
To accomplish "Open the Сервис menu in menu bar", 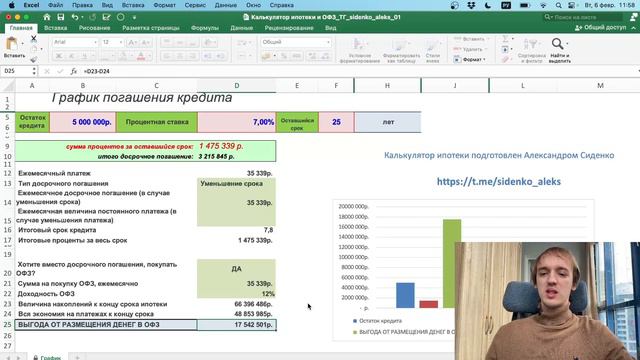I will pyautogui.click(x=195, y=5).
